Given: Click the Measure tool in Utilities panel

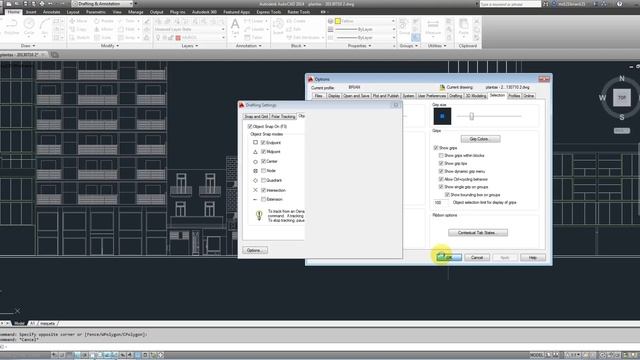Looking at the screenshot, I should tap(433, 27).
